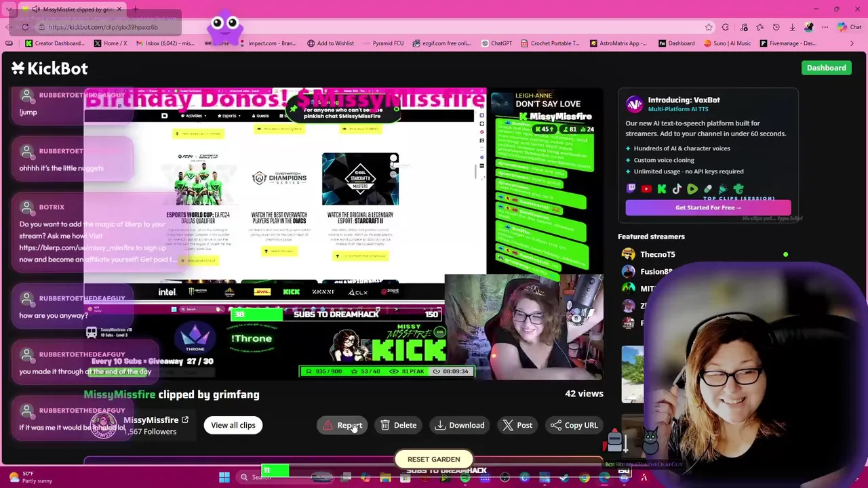Click the clip video player
Screen dimensions: 868x488
point(343,234)
